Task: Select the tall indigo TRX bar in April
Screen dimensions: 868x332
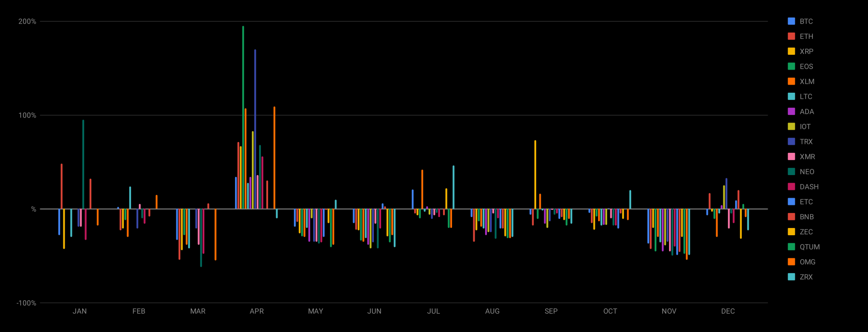Action: click(255, 129)
